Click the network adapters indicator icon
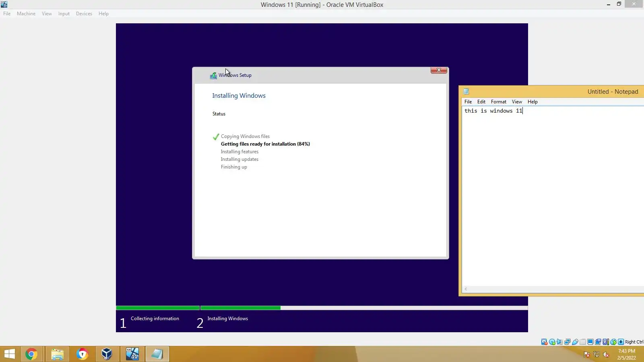Screen dimensions: 644x362 [567, 342]
